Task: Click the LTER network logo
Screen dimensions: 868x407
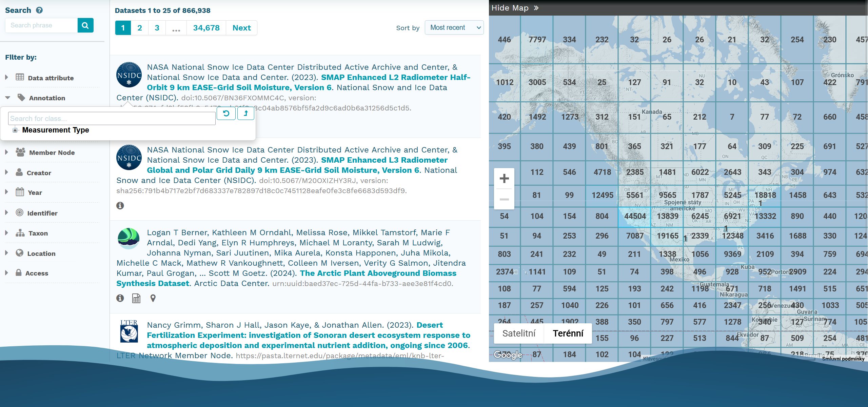Action: [129, 331]
